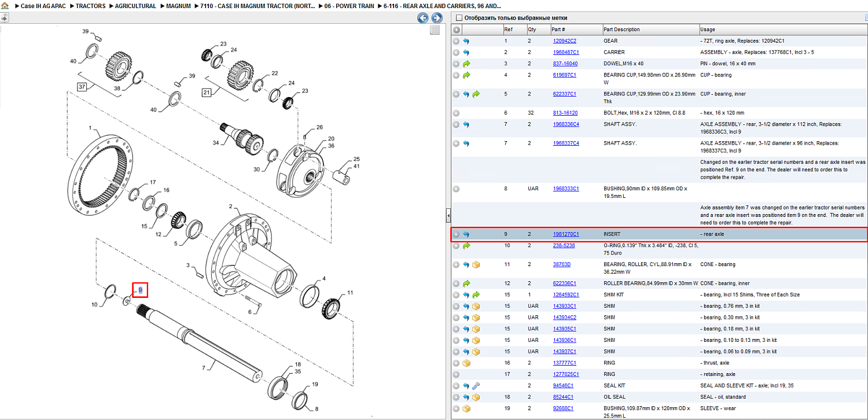Go to the previous page with the blue left arrow
The width and height of the screenshot is (868, 420).
click(x=423, y=18)
